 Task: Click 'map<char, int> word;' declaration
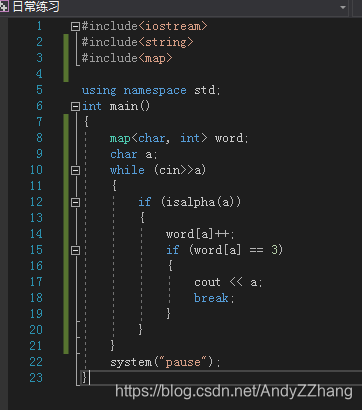(179, 138)
